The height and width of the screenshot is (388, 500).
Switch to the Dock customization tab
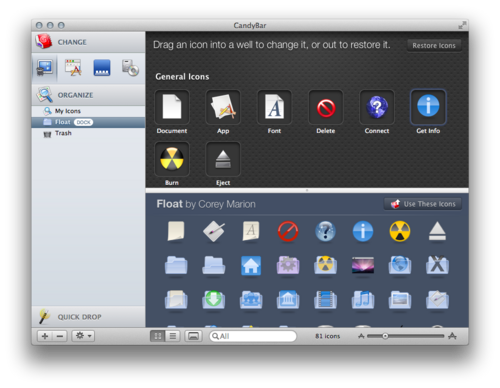pyautogui.click(x=102, y=68)
